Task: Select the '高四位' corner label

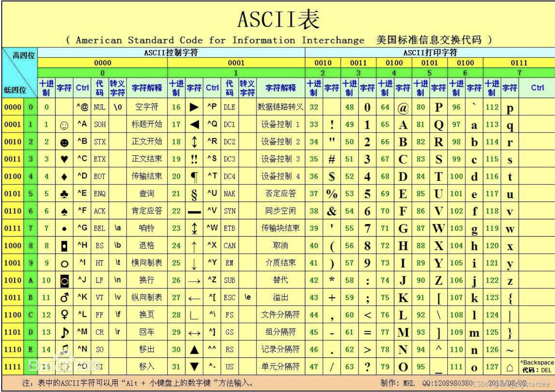Action: coord(24,56)
